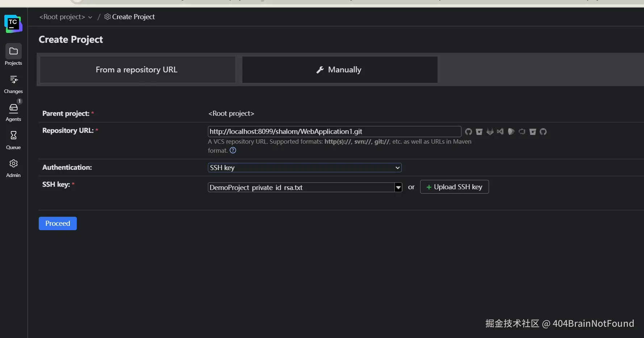
Task: Click the Create Project breadcrumb link
Action: [133, 17]
